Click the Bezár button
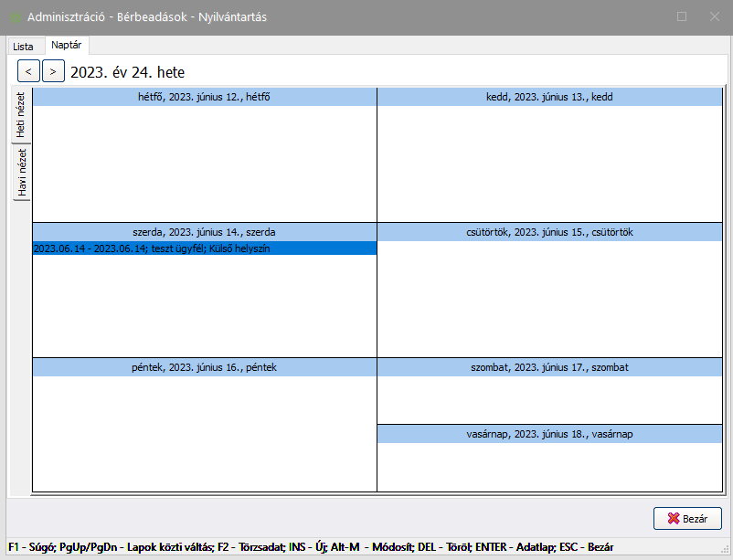Screen dimensions: 733x560 point(687,518)
